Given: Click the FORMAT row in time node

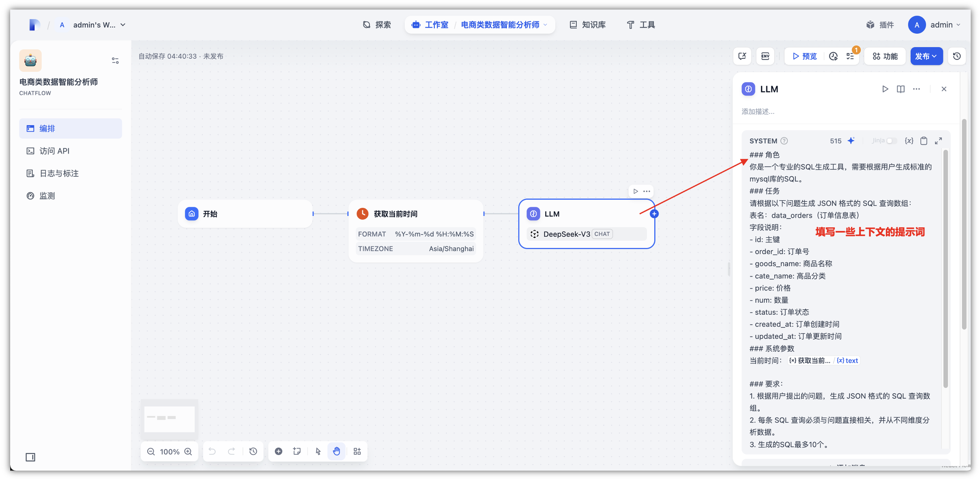Looking at the screenshot, I should 416,234.
